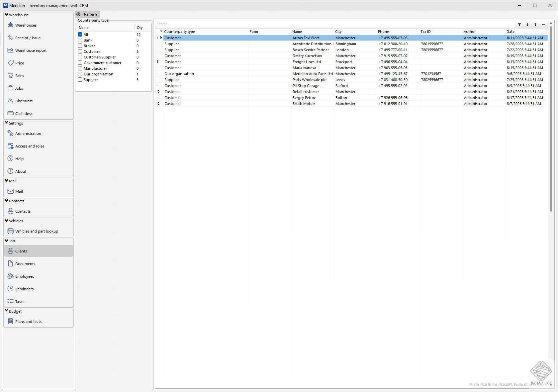Collapse the Settings section chevron
The height and width of the screenshot is (392, 558).
(x=6, y=123)
